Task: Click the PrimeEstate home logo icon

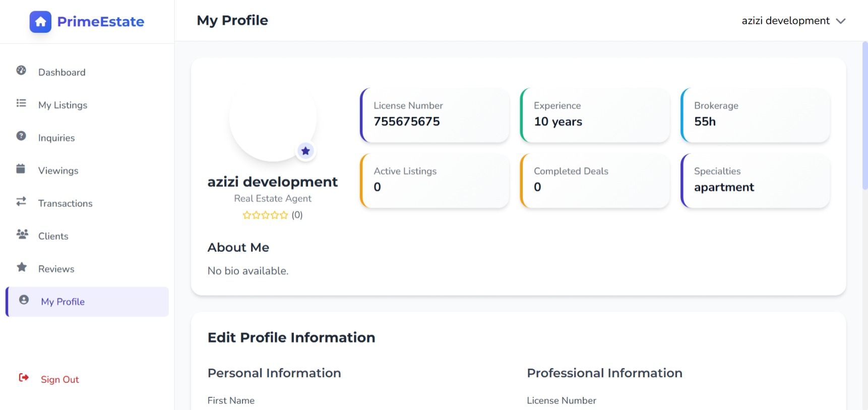Action: click(40, 22)
